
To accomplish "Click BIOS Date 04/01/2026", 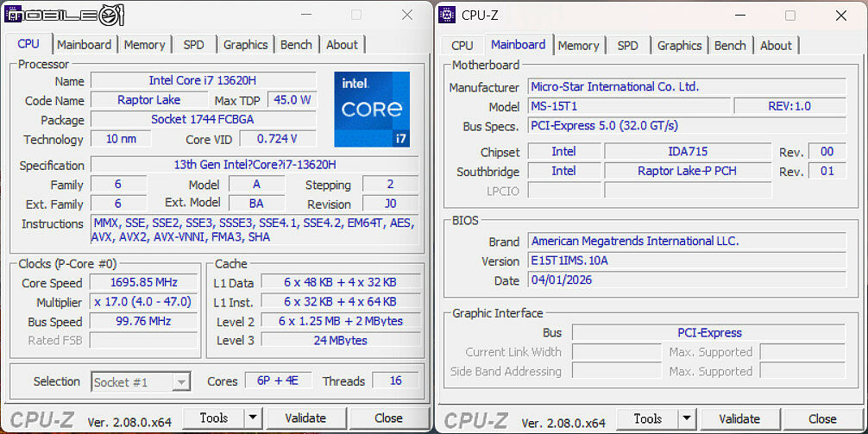I will [x=687, y=280].
